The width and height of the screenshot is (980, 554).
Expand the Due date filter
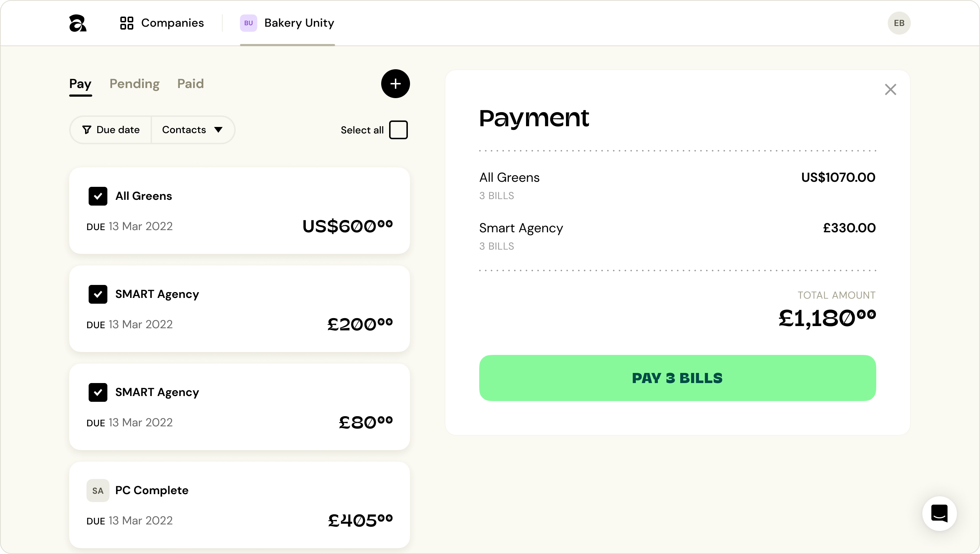111,130
